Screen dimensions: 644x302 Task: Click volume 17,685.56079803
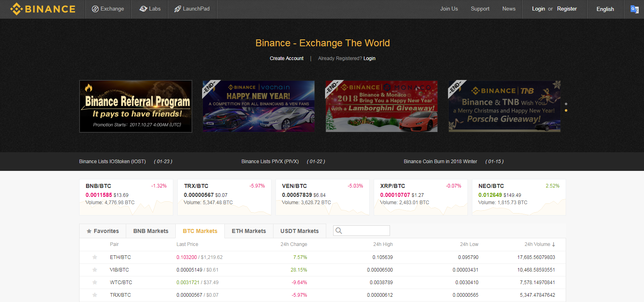536,257
